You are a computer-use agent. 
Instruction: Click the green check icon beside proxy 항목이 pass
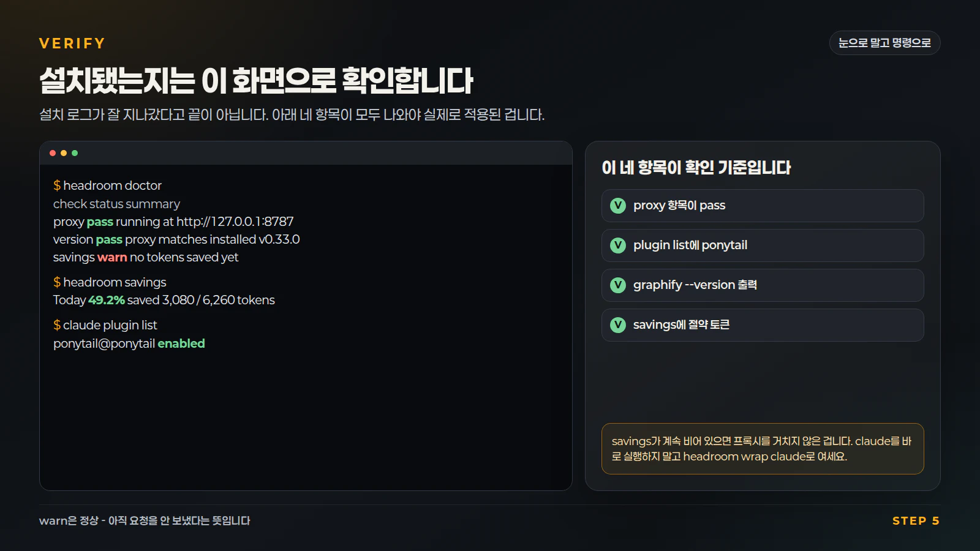point(618,206)
